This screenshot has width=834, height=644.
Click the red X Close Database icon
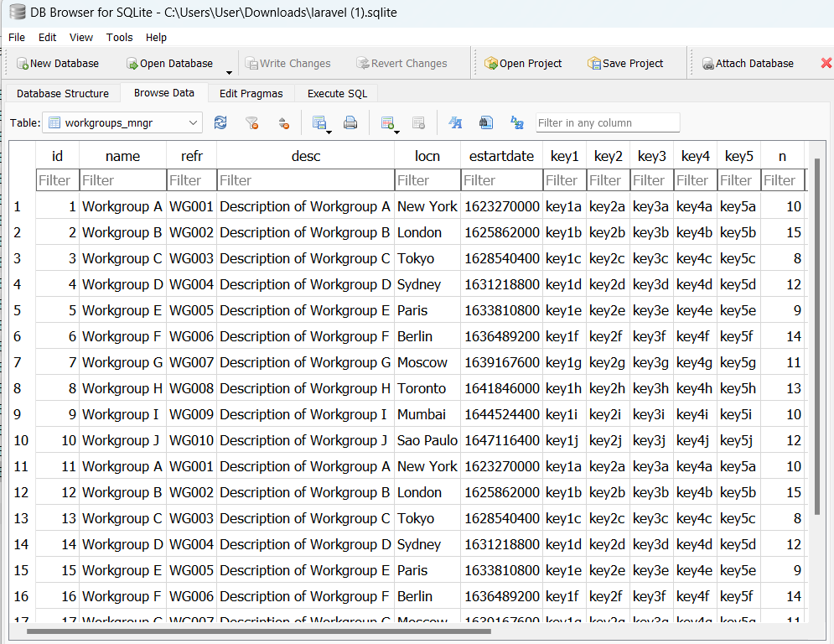pos(826,64)
